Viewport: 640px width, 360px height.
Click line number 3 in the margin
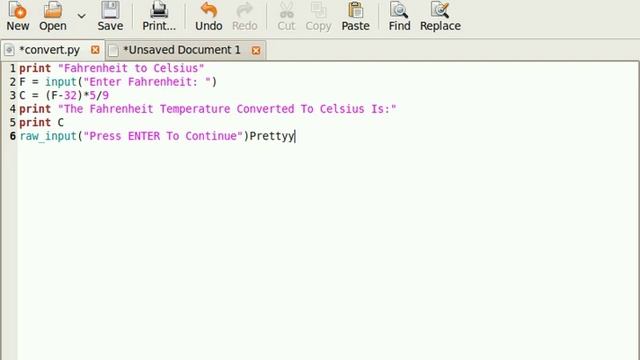[x=13, y=96]
